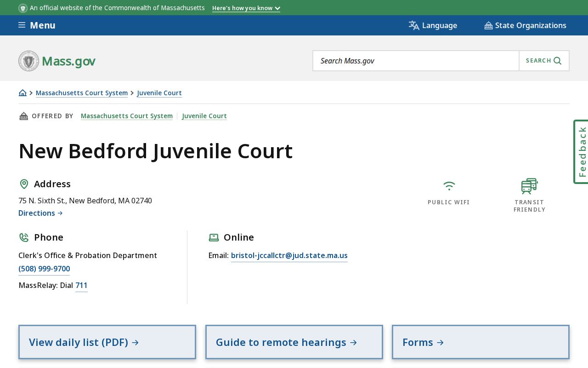Open Juvenile Court breadcrumb link
The width and height of the screenshot is (588, 368).
coord(159,93)
